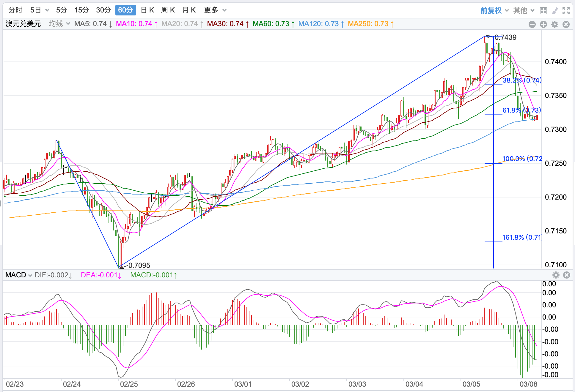575x392 pixels.
Task: Switch to 15分 timeframe tab
Action: coord(81,10)
